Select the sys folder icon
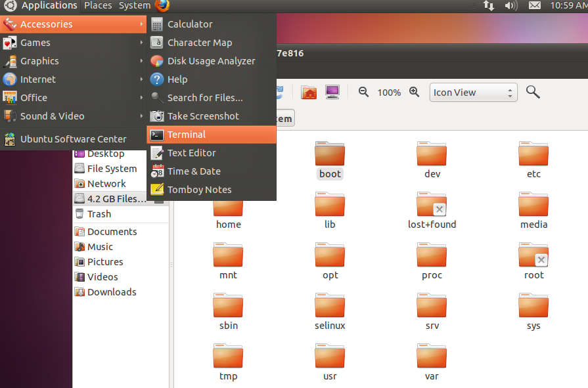 coord(533,305)
